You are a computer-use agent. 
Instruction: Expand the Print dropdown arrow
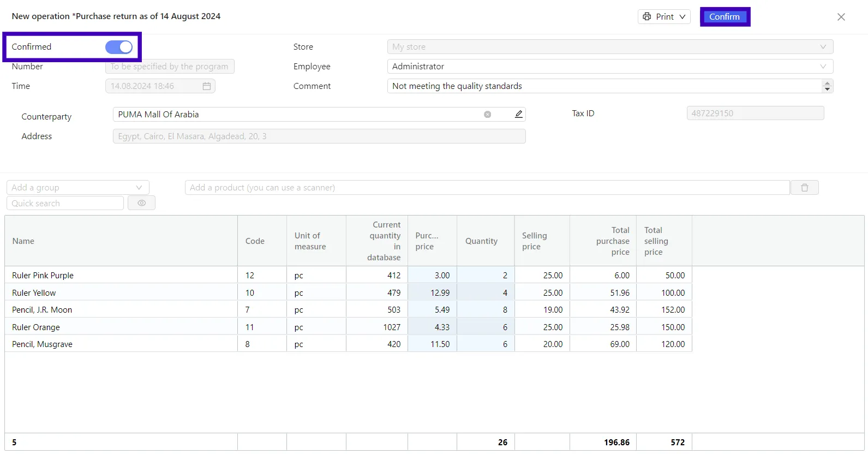(682, 17)
